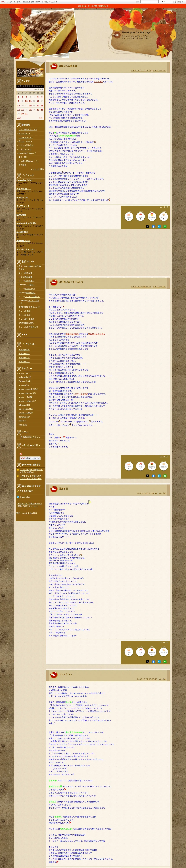The width and height of the screenshot is (186, 868).
Task: Click the goo logo in top bar
Action: pyautogui.click(x=3, y=2)
